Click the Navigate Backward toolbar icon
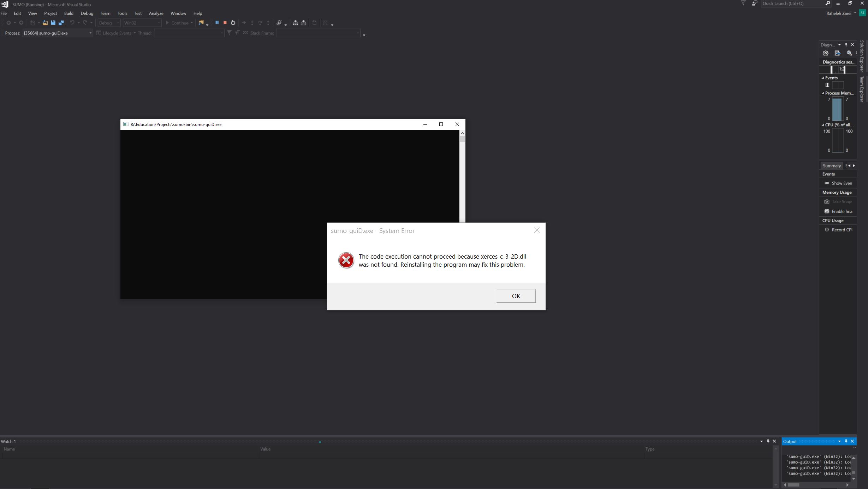Image resolution: width=868 pixels, height=489 pixels. point(8,23)
